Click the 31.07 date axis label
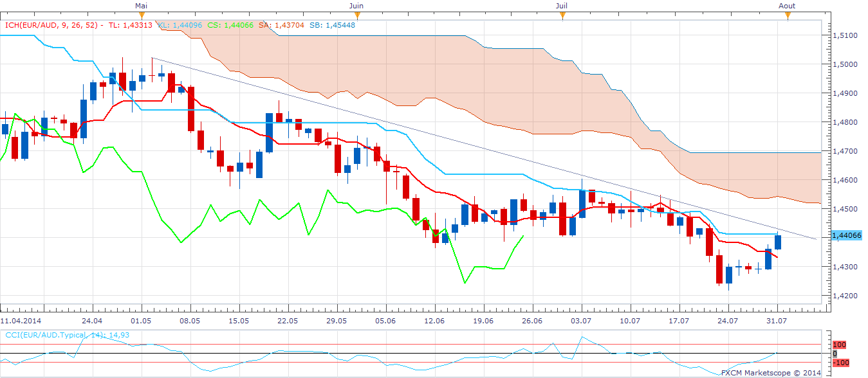This screenshot has height=378, width=868. (x=776, y=320)
